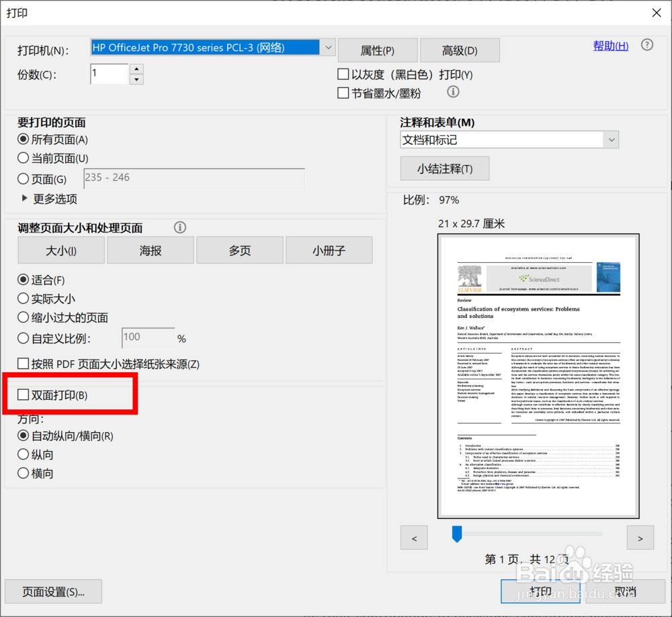The width and height of the screenshot is (672, 617).
Task: Click the custom scale percent field
Action: coord(149,338)
